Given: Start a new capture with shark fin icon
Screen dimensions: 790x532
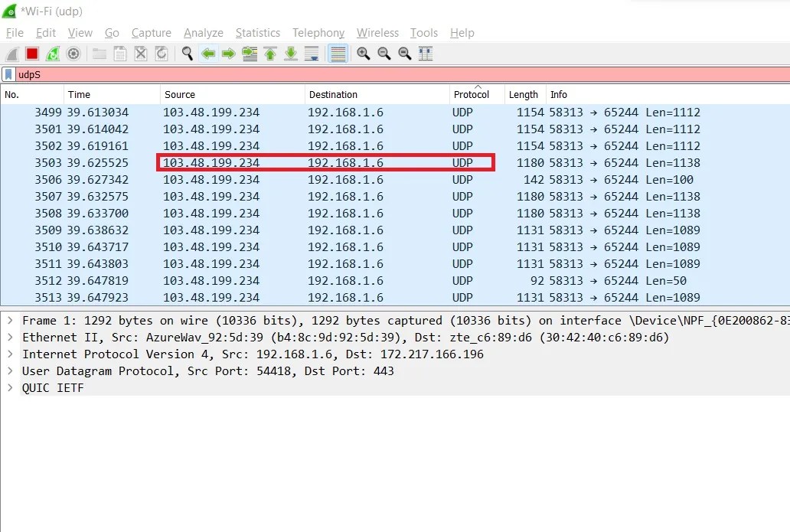Looking at the screenshot, I should 12,54.
